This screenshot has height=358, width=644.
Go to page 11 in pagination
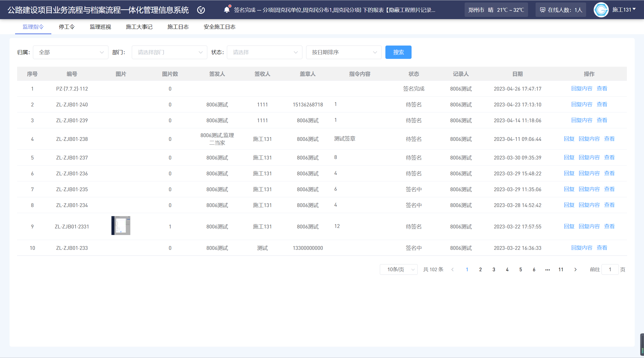(561, 269)
